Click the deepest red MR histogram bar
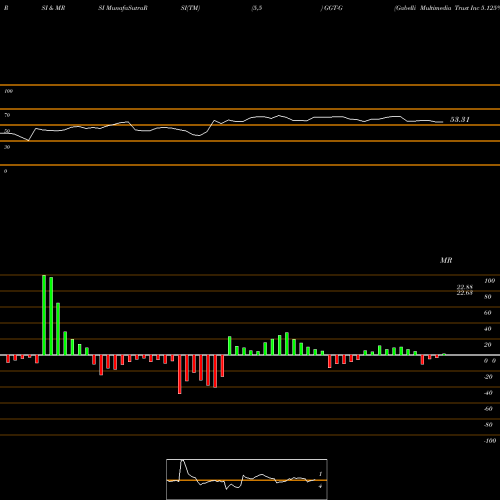The image size is (500, 500). pyautogui.click(x=180, y=374)
